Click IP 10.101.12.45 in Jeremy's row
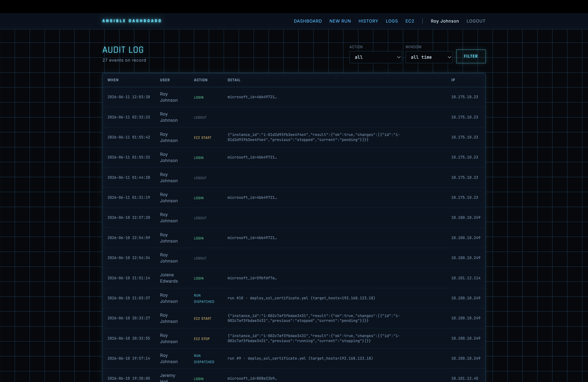 [x=465, y=378]
